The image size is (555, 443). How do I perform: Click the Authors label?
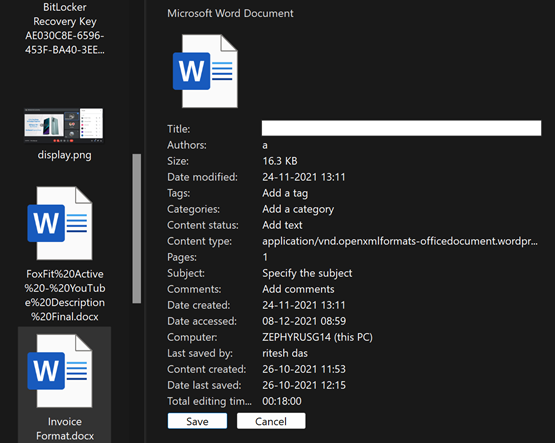[x=187, y=145]
